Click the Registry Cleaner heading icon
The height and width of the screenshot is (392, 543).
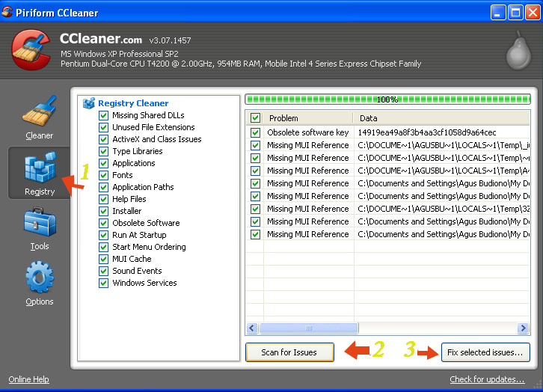coord(89,103)
